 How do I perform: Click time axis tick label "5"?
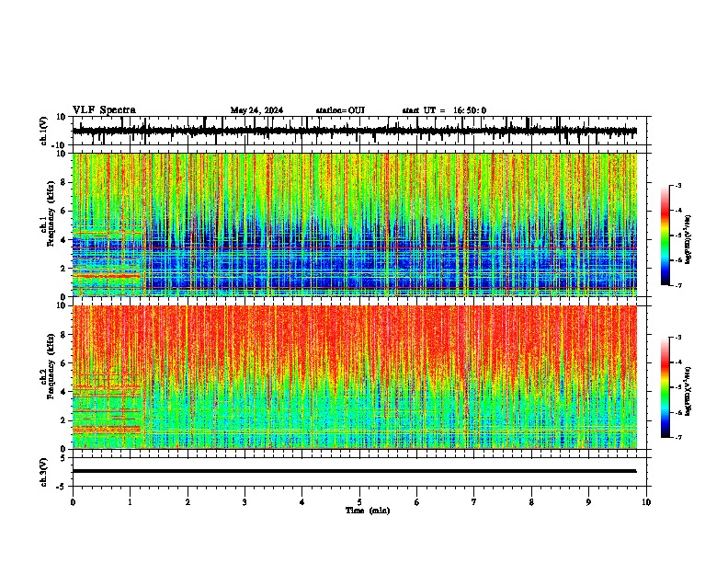[x=359, y=502]
